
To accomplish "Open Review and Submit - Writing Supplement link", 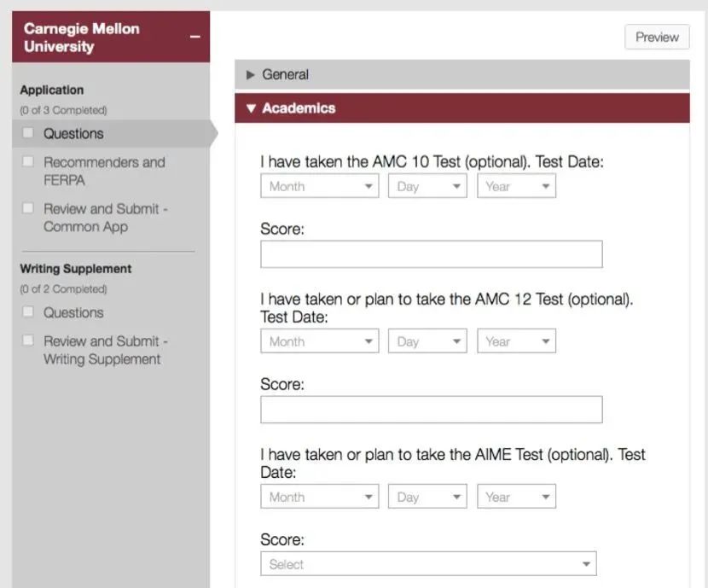I will point(106,350).
